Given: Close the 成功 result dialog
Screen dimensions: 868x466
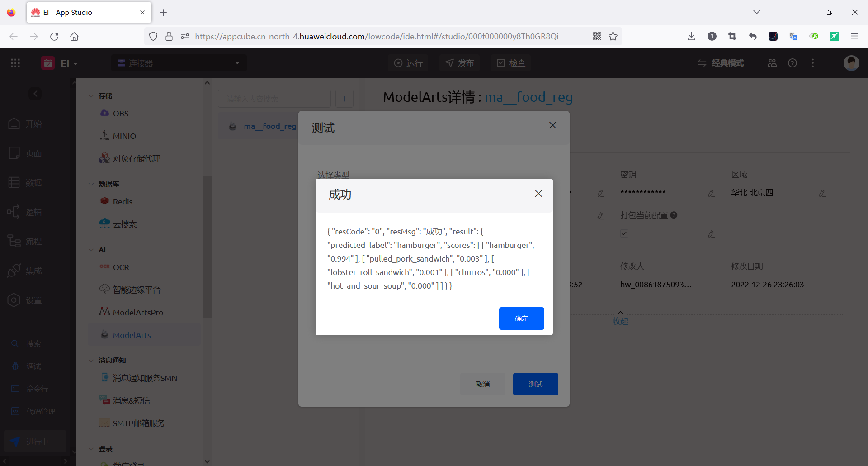Looking at the screenshot, I should click(x=538, y=194).
